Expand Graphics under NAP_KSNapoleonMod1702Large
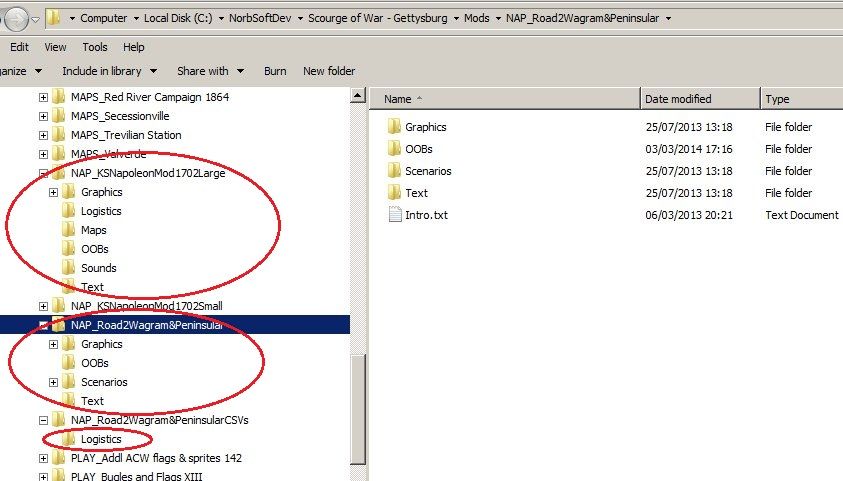The image size is (843, 481). [x=54, y=192]
